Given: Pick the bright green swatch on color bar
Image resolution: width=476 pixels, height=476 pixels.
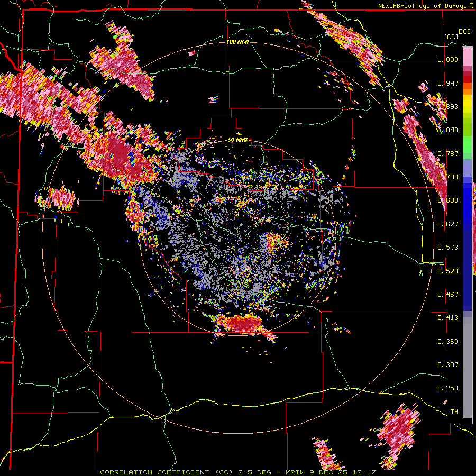Looking at the screenshot, I should pos(467,144).
